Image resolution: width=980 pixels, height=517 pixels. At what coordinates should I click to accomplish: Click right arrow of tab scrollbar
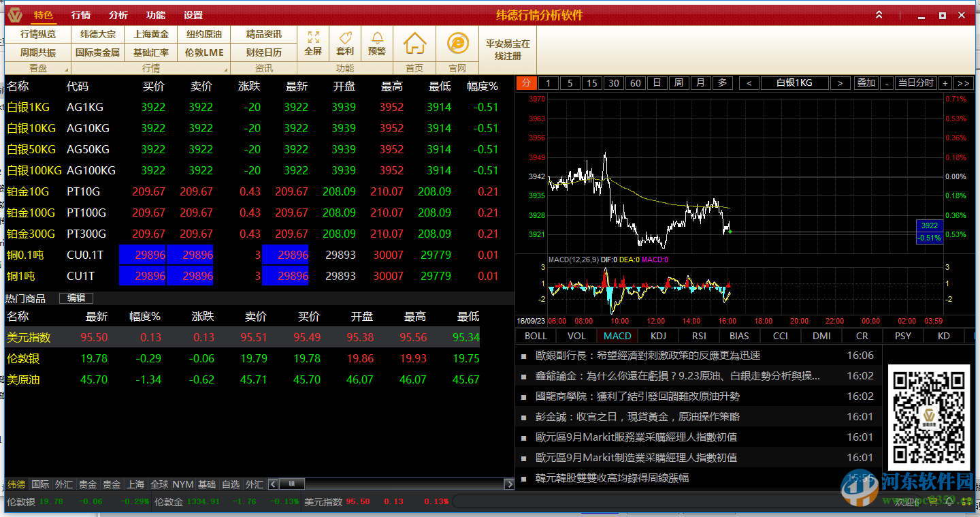pos(508,484)
